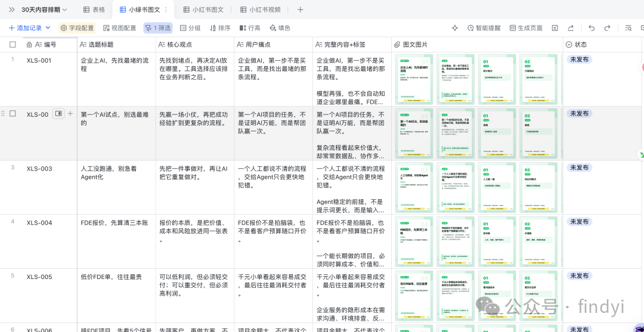
Task: Open the 1 筛选 filter panel
Action: pos(157,28)
